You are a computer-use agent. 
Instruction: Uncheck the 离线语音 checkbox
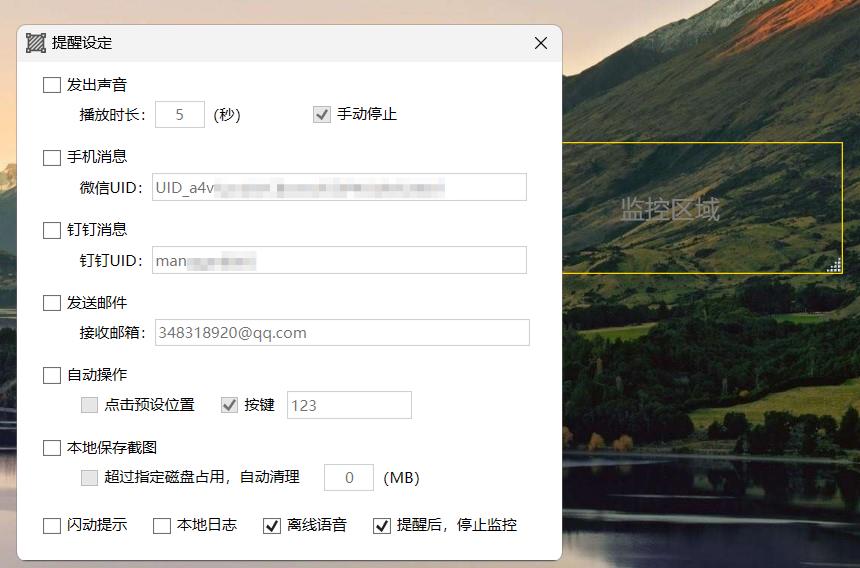272,525
